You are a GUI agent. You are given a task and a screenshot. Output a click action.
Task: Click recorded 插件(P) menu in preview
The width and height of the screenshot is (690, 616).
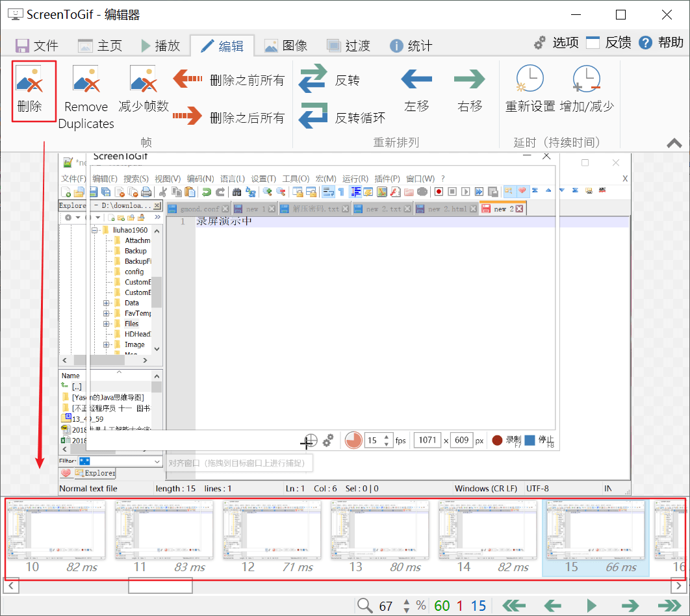pyautogui.click(x=387, y=179)
